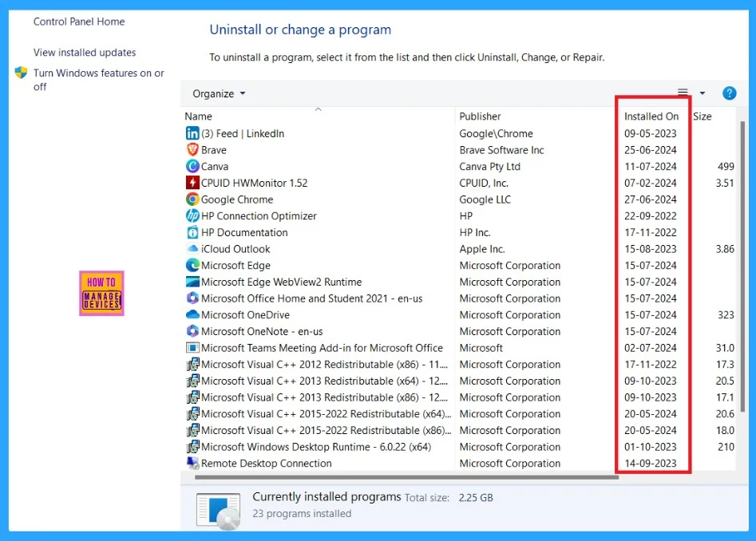This screenshot has width=756, height=541.
Task: Click the HP Connection Optimizer icon
Action: 192,215
